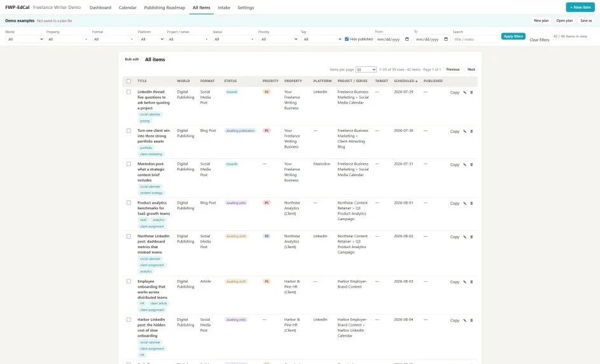This screenshot has height=364, width=600.
Task: Delete the Product analytics benchmarks row
Action: tap(471, 204)
